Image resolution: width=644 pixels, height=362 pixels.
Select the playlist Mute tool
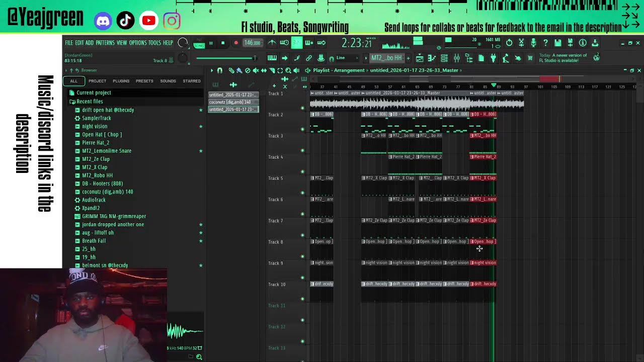(256, 70)
